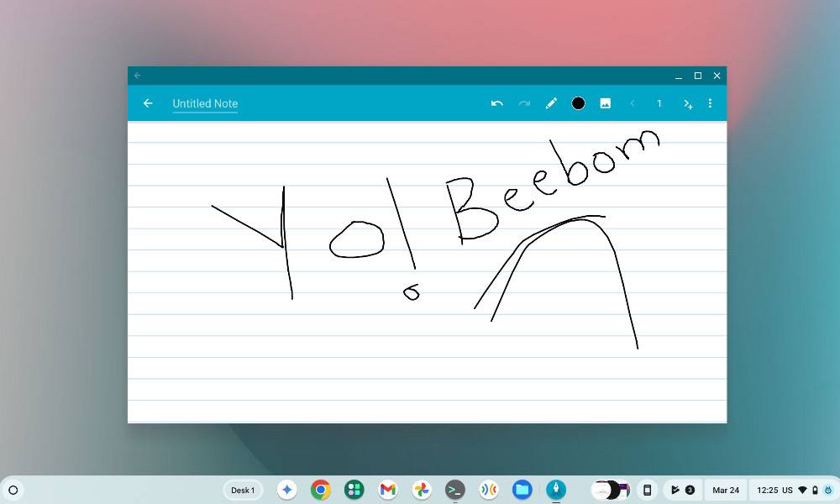Screen dimensions: 840x504
Task: Open the Nearby-style orange blue shelf app
Action: click(489, 490)
